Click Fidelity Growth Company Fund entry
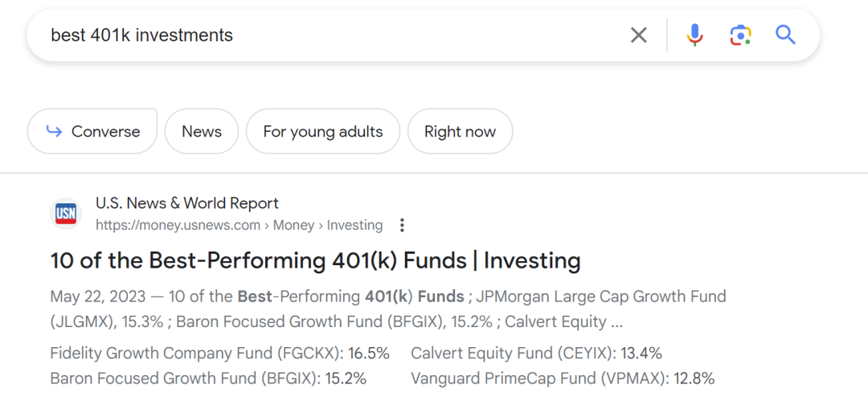868x413 pixels. pos(219,354)
